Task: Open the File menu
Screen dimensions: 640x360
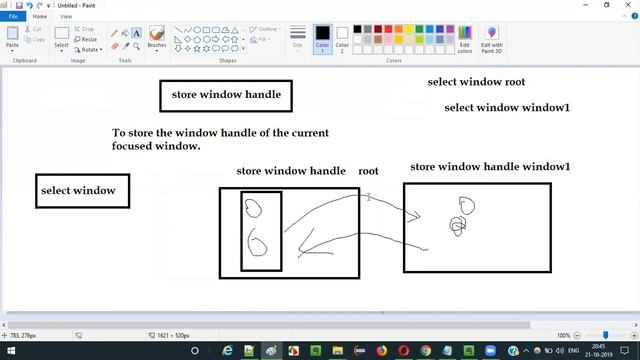Action: (x=13, y=16)
